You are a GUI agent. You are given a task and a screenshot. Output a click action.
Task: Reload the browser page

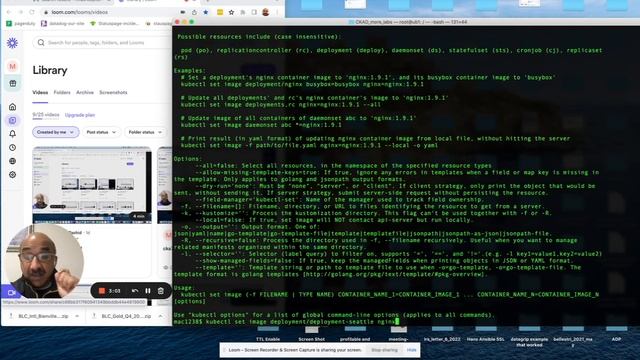pyautogui.click(x=32, y=12)
